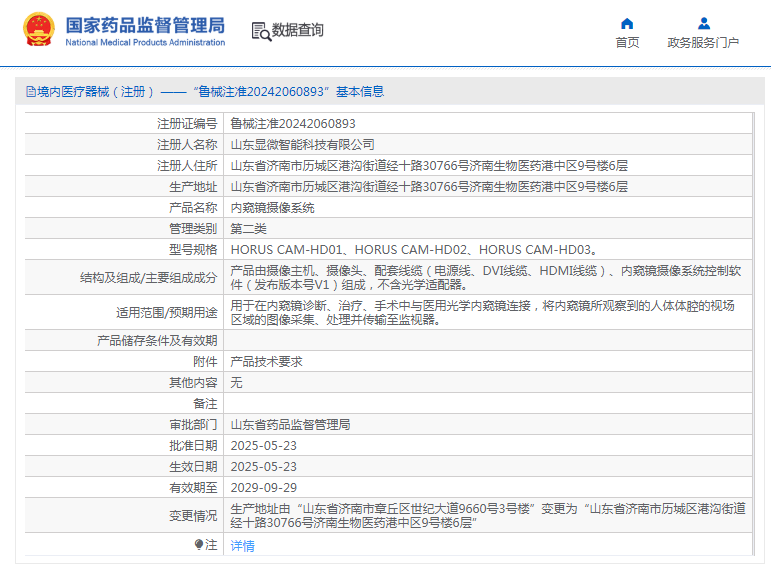Click the 国家药品监督管理局 site title
The height and width of the screenshot is (579, 771).
[145, 25]
